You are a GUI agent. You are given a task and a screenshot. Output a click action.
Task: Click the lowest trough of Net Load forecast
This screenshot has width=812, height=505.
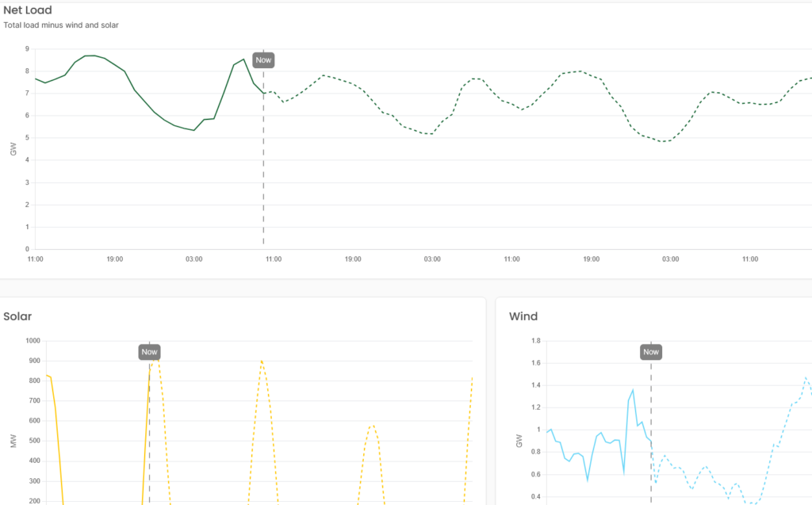point(665,141)
